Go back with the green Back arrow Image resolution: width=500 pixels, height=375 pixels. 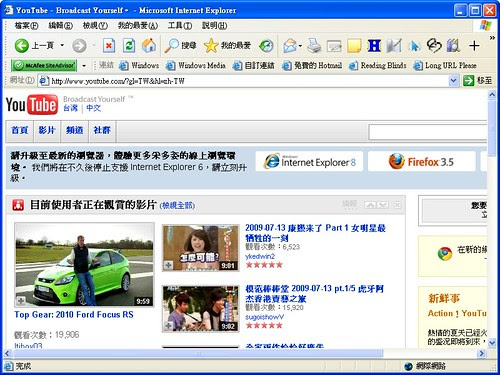pyautogui.click(x=22, y=45)
